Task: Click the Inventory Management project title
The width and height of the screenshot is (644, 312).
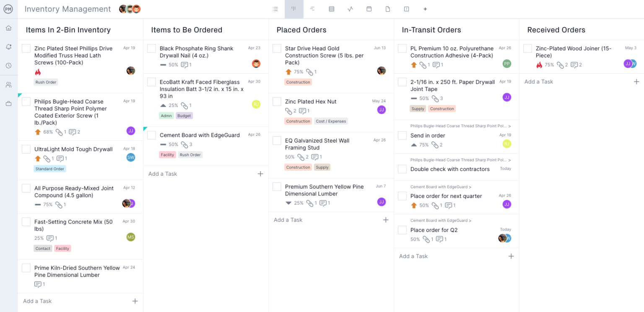Action: click(x=68, y=9)
